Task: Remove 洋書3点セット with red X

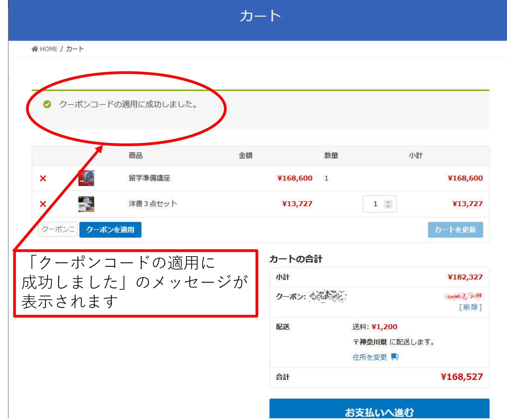Action: (x=43, y=204)
